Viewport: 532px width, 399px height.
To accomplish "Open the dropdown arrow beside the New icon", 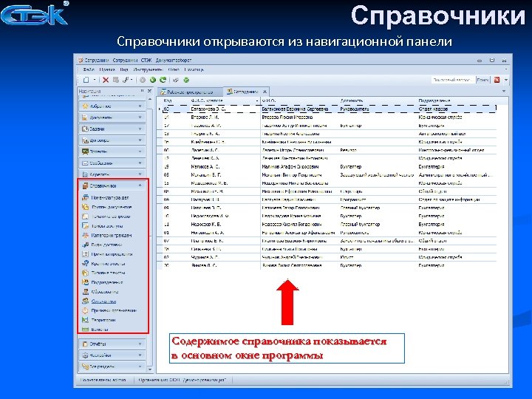I will [x=95, y=80].
